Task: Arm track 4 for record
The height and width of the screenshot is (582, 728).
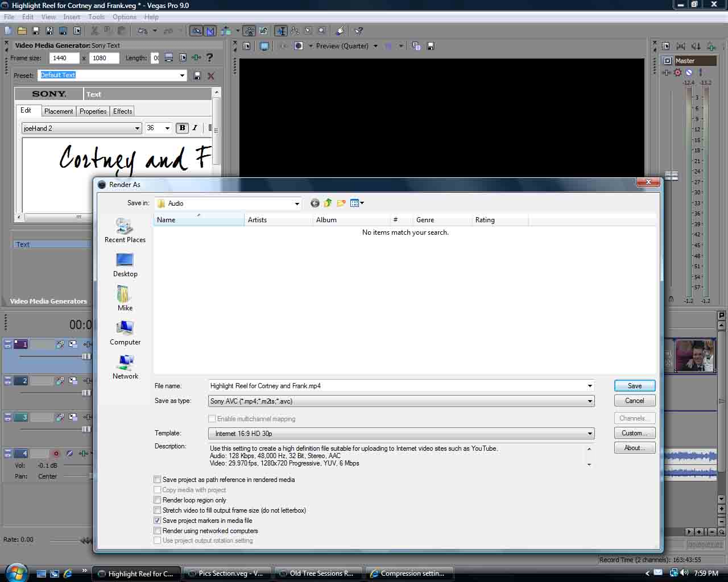Action: 56,454
